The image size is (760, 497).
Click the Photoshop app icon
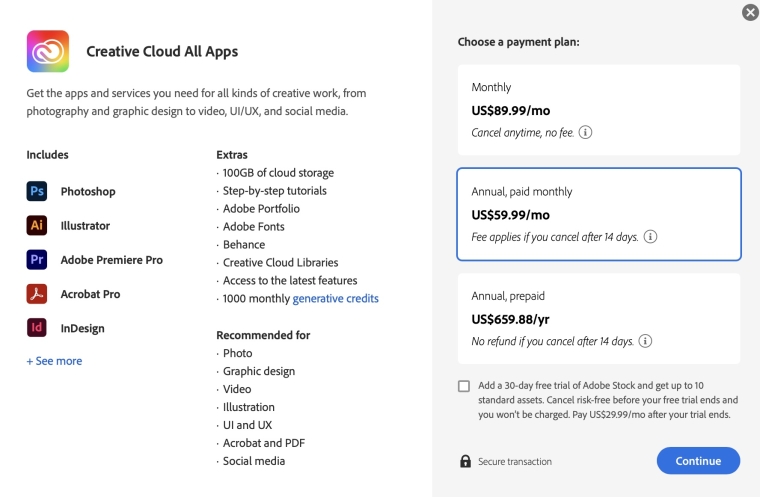tap(37, 192)
